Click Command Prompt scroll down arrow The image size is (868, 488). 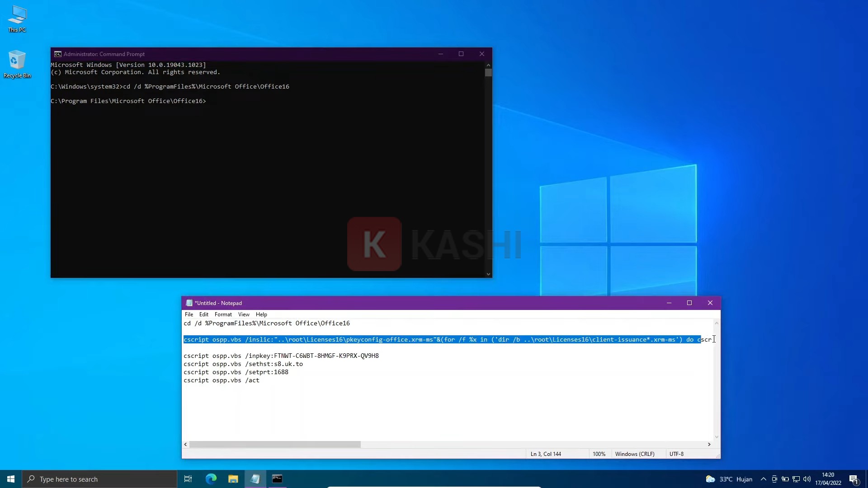488,274
